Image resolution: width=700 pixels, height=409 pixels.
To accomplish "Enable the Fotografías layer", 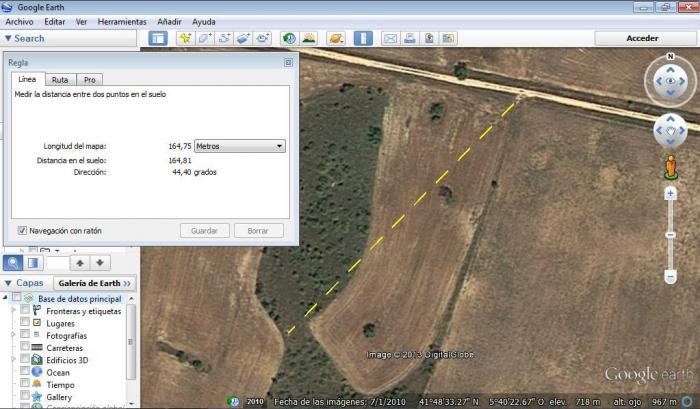I will 25,334.
